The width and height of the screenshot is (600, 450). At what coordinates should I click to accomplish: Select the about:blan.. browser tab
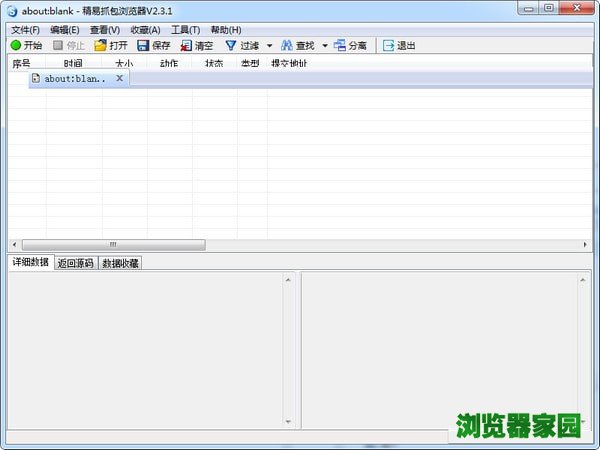pos(78,79)
